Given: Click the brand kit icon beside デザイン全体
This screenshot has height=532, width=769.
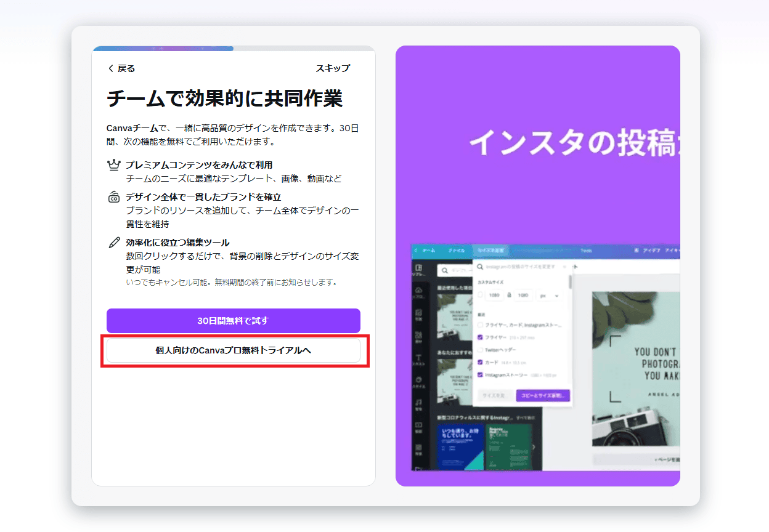Looking at the screenshot, I should click(x=113, y=198).
